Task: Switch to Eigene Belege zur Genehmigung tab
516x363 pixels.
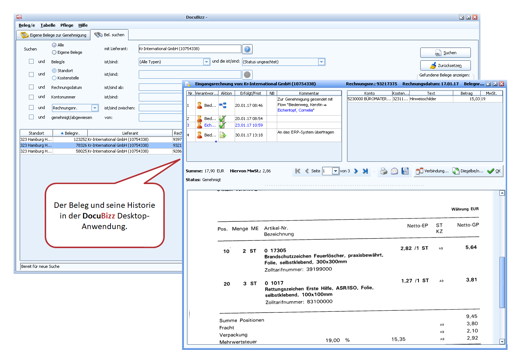Action: tap(54, 35)
